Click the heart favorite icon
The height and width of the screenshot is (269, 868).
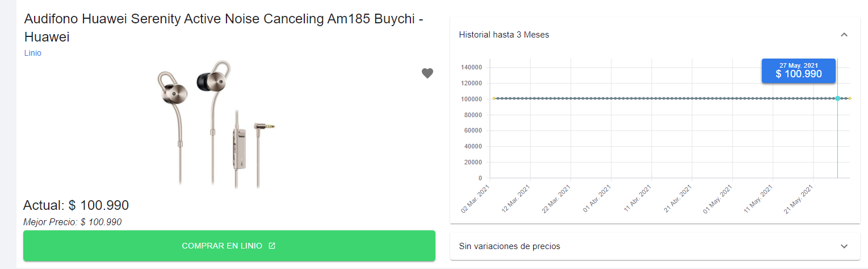point(427,73)
